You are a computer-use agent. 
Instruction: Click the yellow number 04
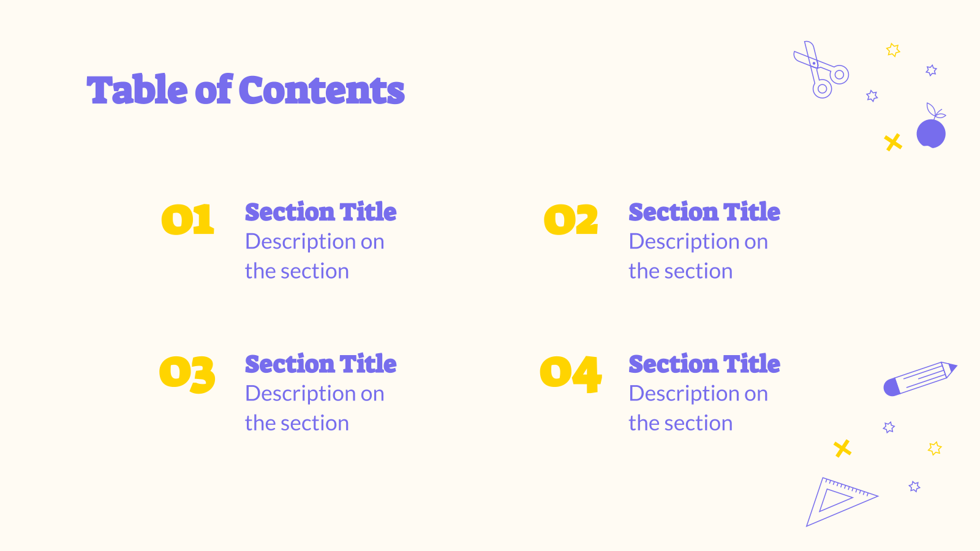point(571,374)
